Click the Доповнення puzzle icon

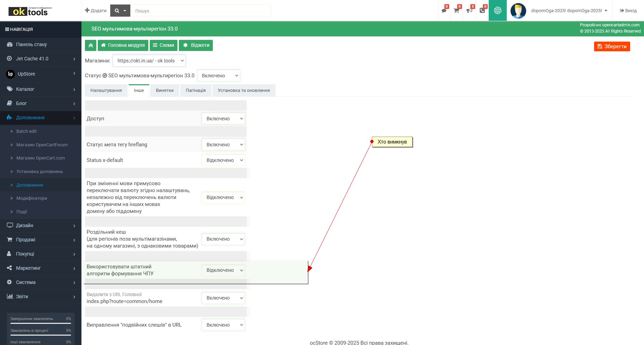pos(9,118)
